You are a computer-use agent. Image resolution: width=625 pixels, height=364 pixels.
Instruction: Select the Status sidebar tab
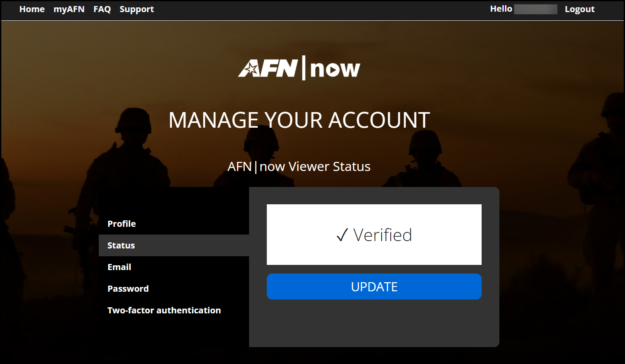[174, 245]
